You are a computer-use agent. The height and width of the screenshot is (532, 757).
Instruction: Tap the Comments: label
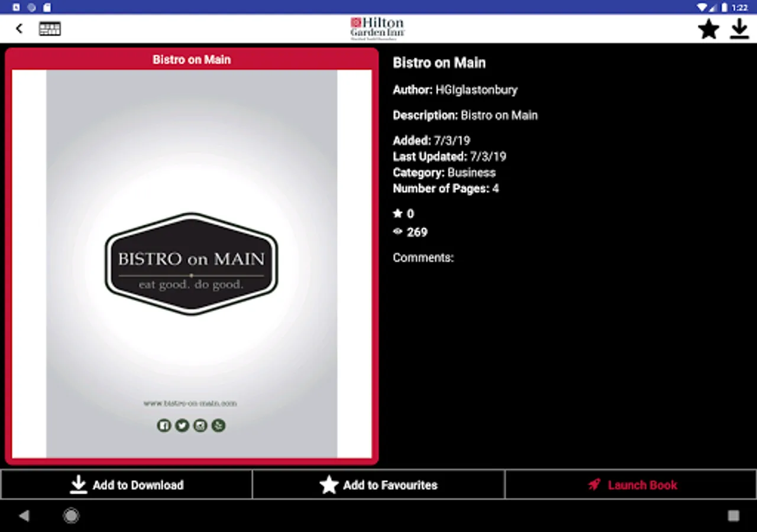coord(423,258)
